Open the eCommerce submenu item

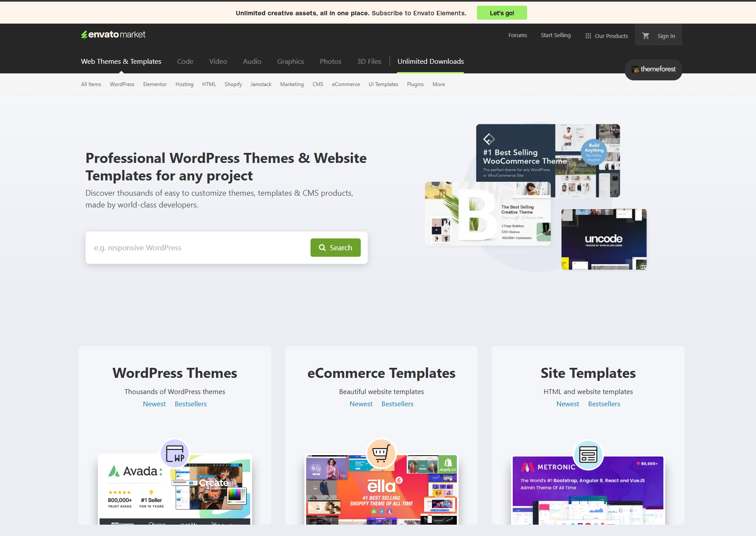point(346,84)
